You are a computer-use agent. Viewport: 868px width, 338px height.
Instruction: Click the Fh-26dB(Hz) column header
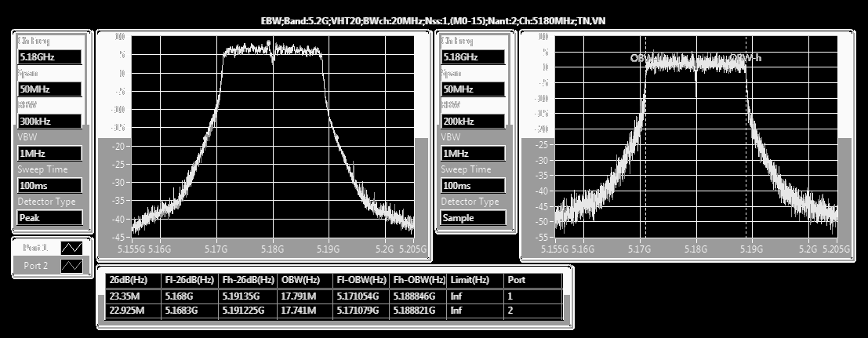pos(248,281)
